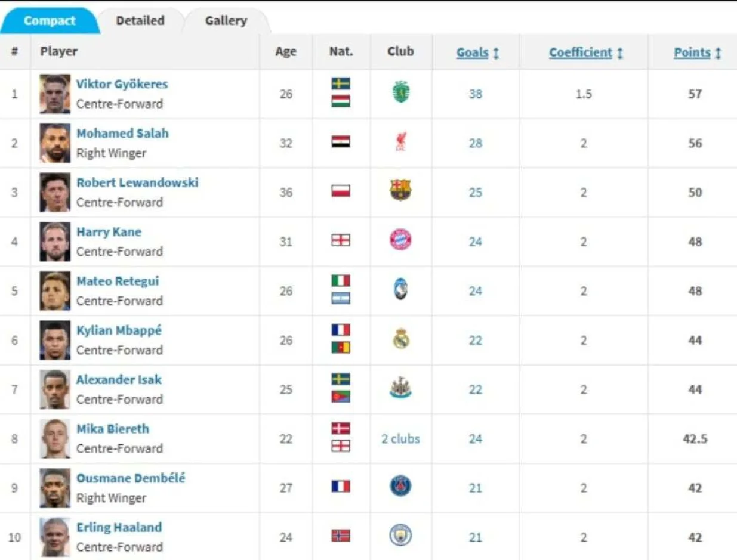Select the Compact tab
Viewport: 737px width, 560px height.
click(x=50, y=21)
